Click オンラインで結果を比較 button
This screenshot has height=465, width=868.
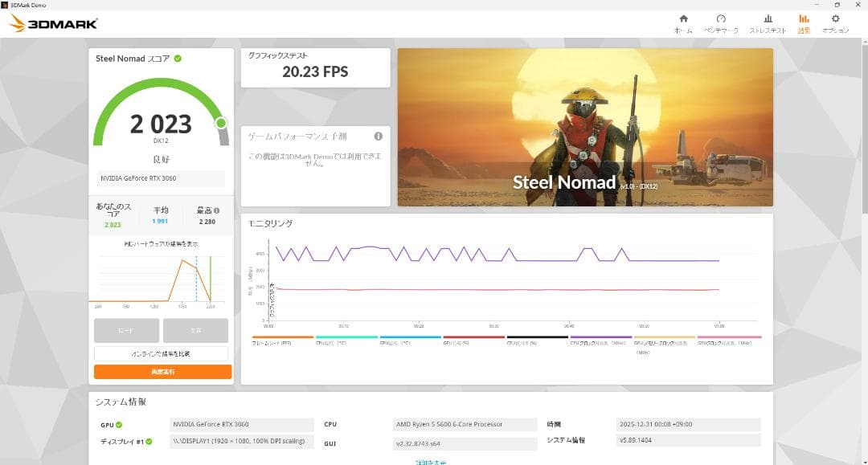point(162,354)
